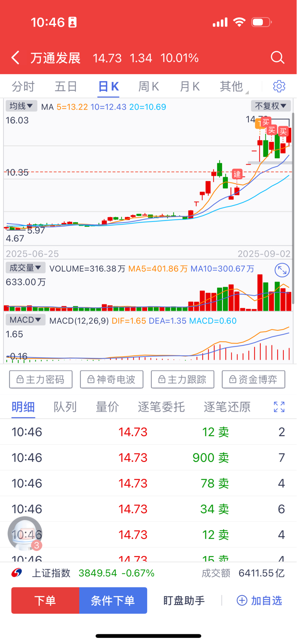Image resolution: width=297 pixels, height=644 pixels.
Task: Tap locked 神奇电波 indicator button
Action: click(x=112, y=379)
